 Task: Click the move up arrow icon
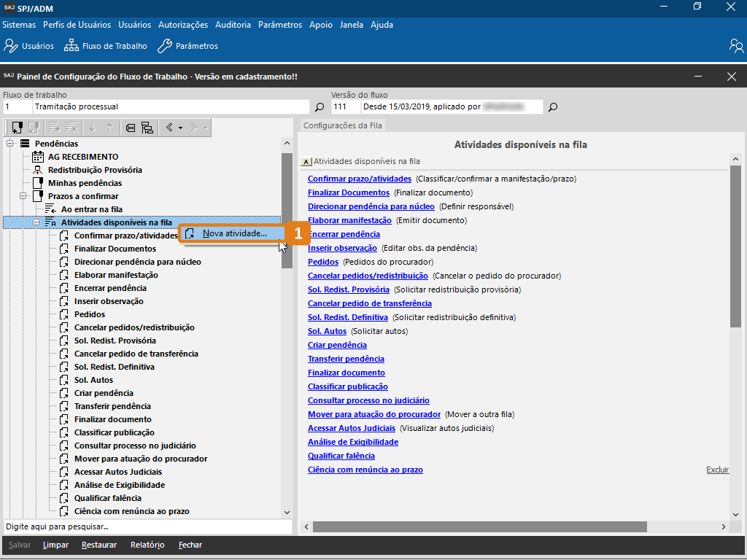109,128
